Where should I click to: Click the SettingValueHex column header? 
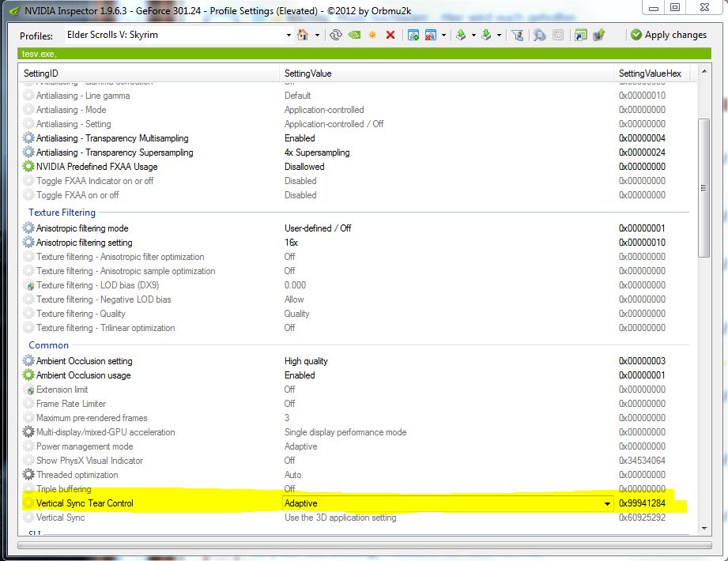click(x=652, y=73)
